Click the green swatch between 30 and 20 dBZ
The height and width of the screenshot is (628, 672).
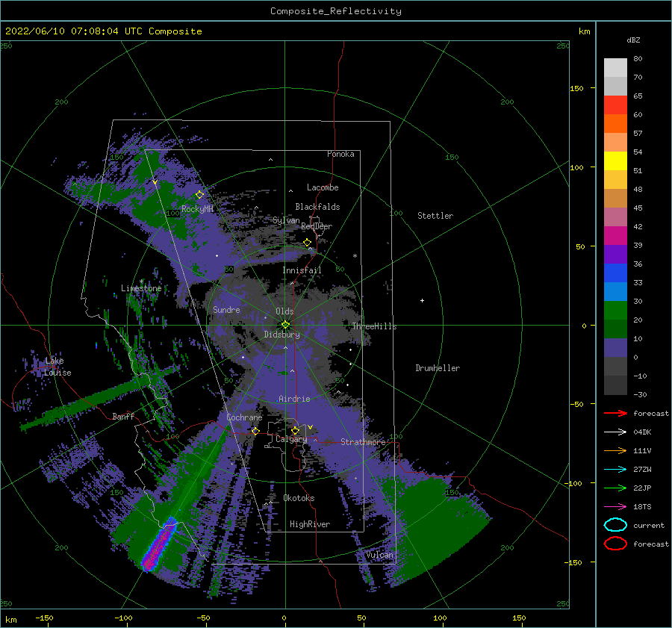[615, 311]
